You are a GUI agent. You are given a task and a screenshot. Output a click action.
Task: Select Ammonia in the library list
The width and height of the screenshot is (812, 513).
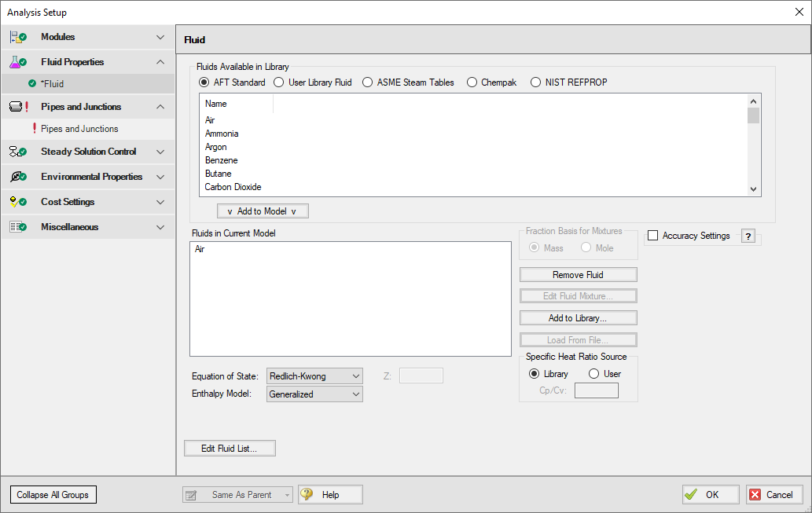pyautogui.click(x=222, y=134)
